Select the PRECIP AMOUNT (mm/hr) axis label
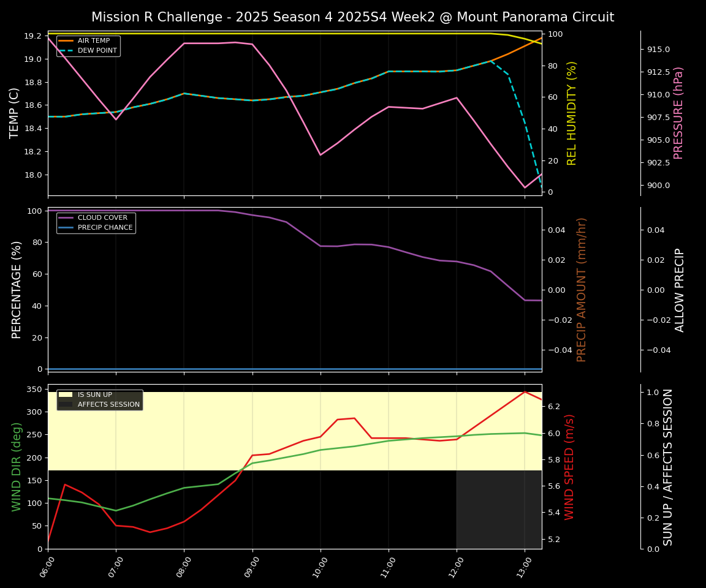Viewport: 706px width, 588px height. (x=582, y=290)
